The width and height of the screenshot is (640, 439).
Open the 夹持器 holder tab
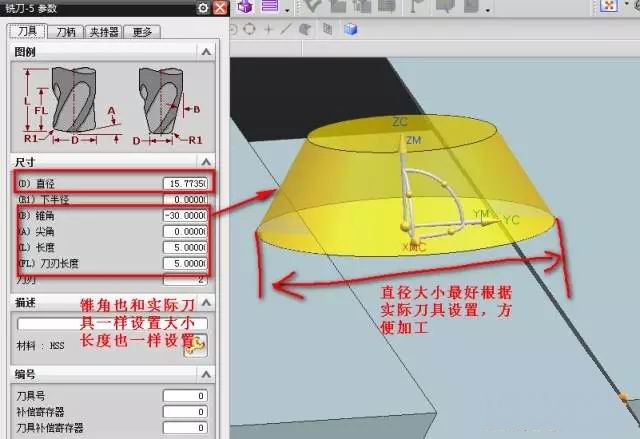104,32
